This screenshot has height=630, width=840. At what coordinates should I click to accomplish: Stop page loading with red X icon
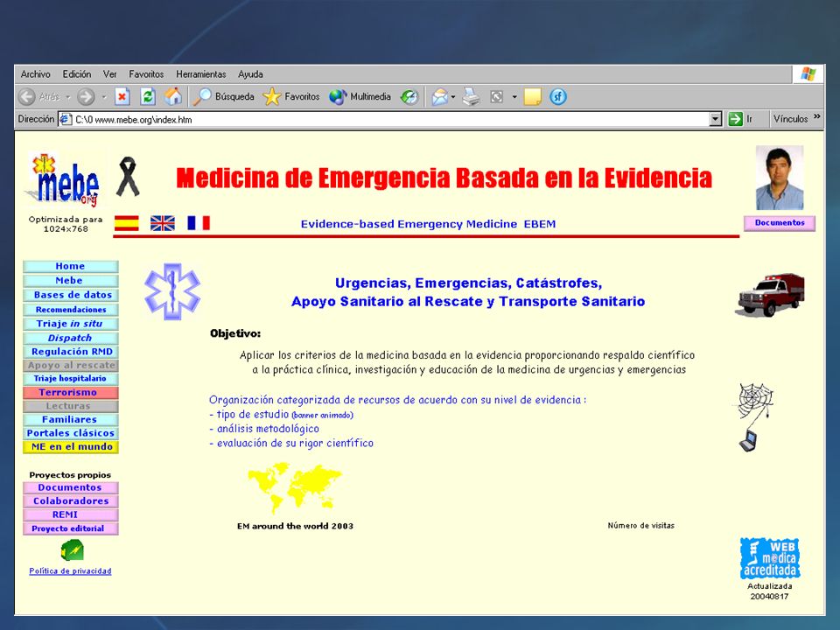[122, 97]
